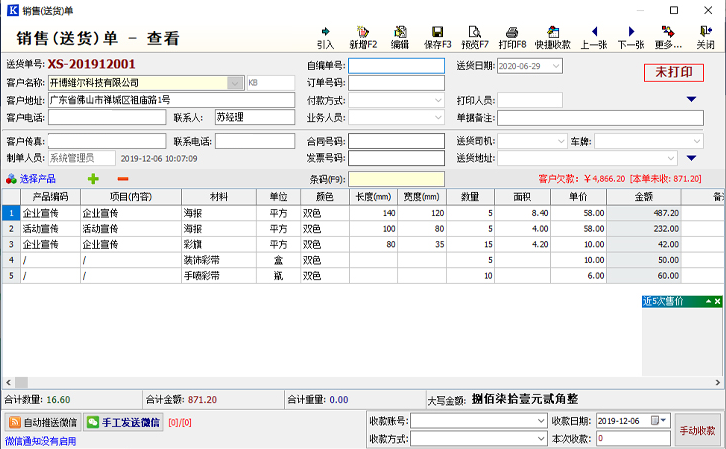
Task: Go to previous order 上一张
Action: (594, 38)
